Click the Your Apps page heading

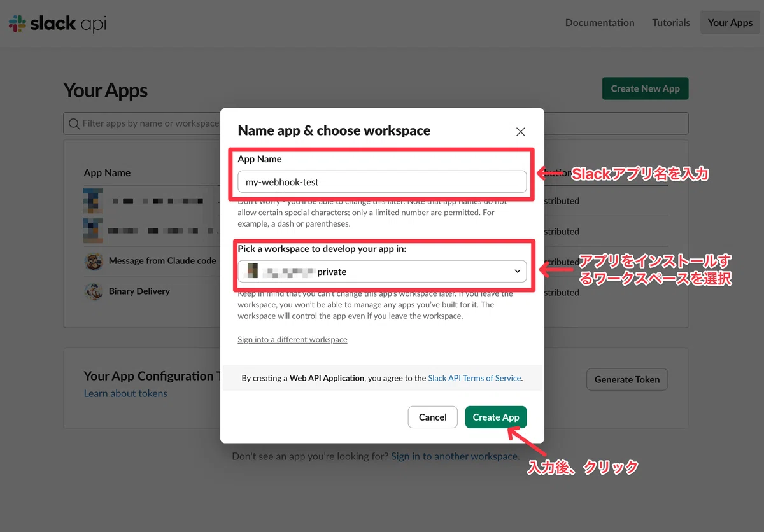click(106, 90)
